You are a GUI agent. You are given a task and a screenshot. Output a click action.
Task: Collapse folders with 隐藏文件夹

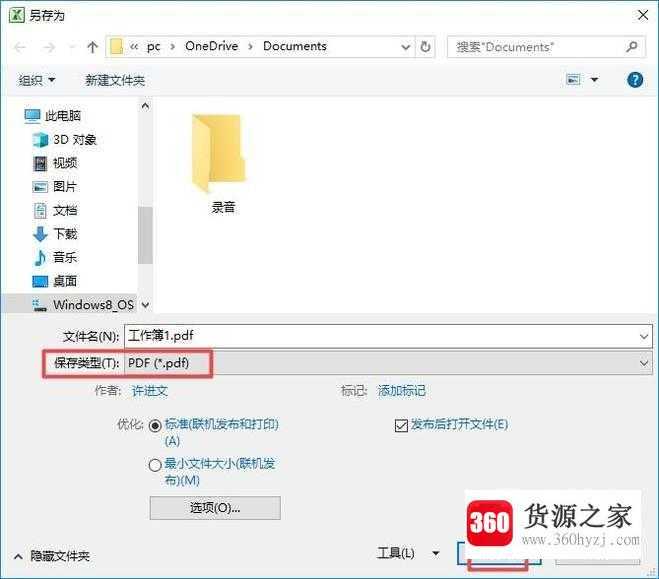(52, 556)
